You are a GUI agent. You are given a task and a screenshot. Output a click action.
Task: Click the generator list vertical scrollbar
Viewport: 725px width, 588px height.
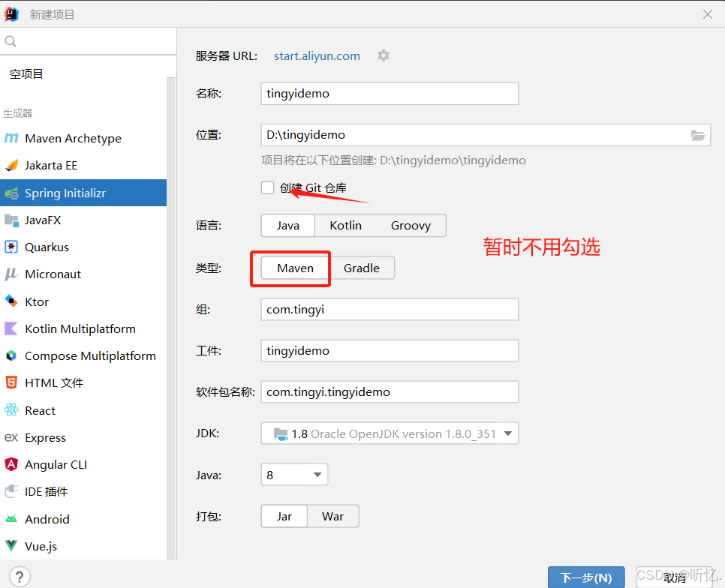click(171, 318)
